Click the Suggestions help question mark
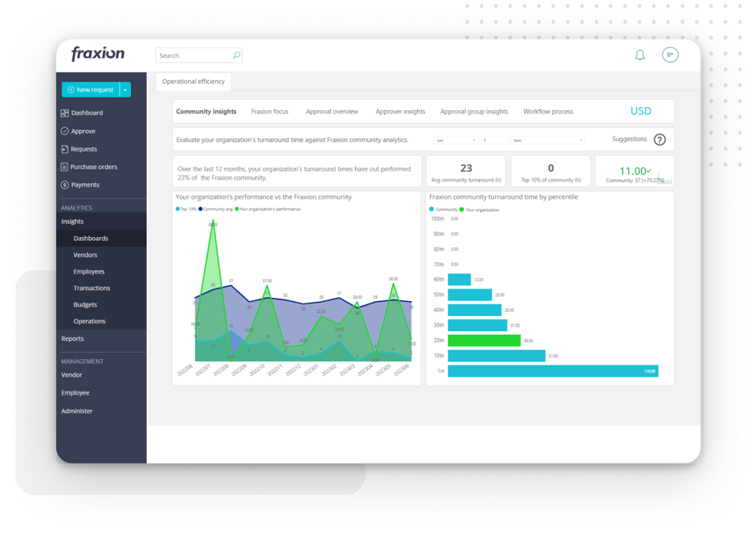Image resolution: width=756 pixels, height=535 pixels. click(x=658, y=139)
